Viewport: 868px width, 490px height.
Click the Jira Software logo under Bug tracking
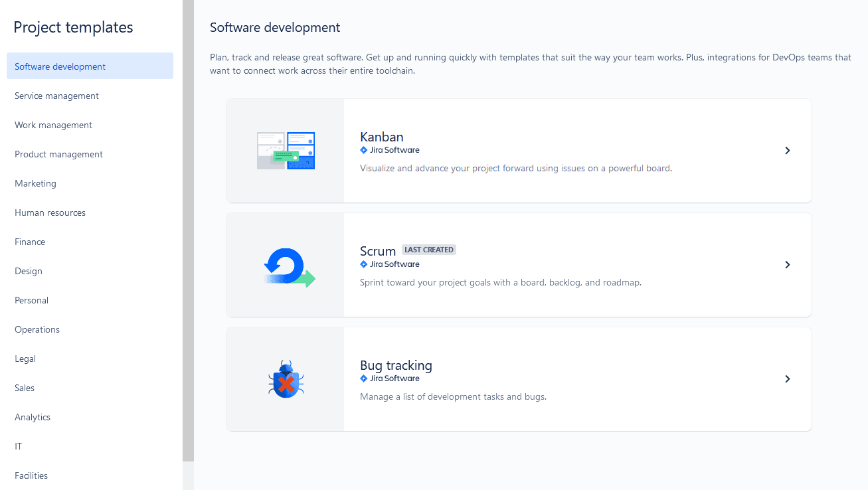[x=390, y=378]
